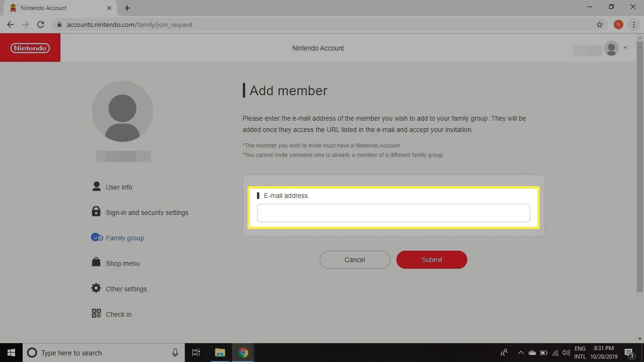Open Wi-Fi network tray icon

(555, 353)
